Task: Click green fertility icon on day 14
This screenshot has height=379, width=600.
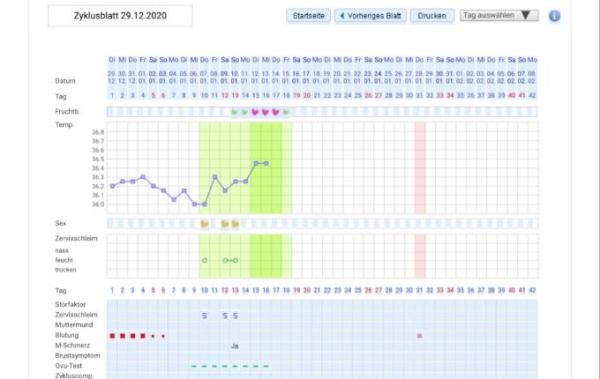Action: click(x=245, y=112)
